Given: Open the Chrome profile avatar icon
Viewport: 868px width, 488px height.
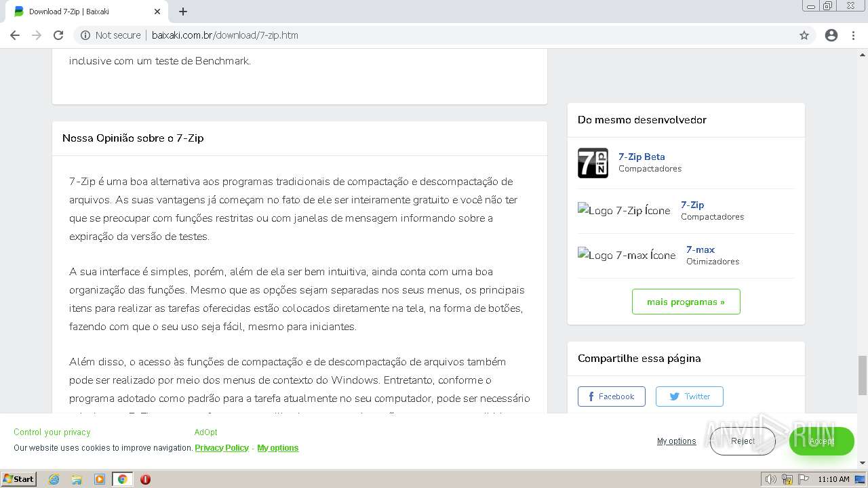Looking at the screenshot, I should pos(831,35).
